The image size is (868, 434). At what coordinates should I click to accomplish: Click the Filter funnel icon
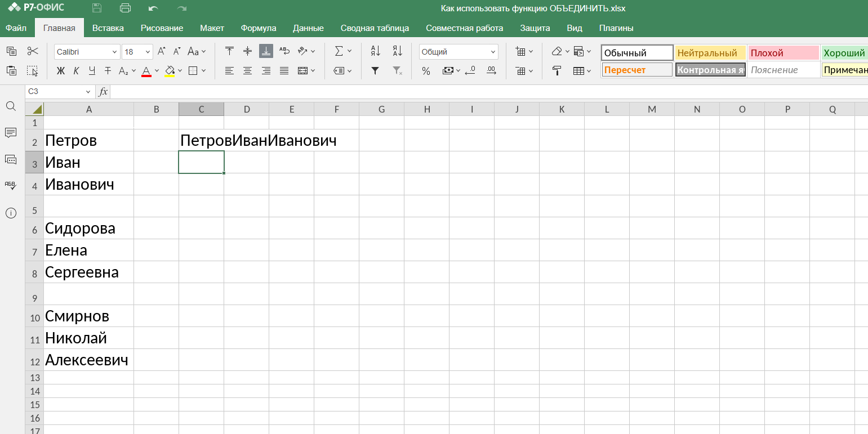click(x=376, y=71)
